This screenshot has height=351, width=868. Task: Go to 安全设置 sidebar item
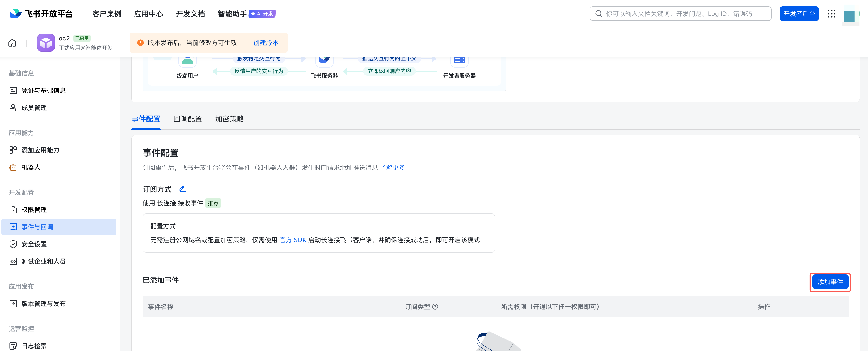34,244
